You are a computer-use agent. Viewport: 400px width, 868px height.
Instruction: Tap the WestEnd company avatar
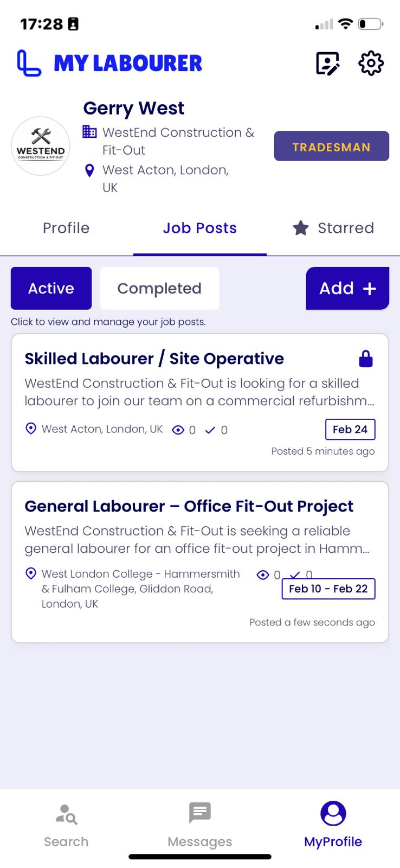click(x=41, y=146)
